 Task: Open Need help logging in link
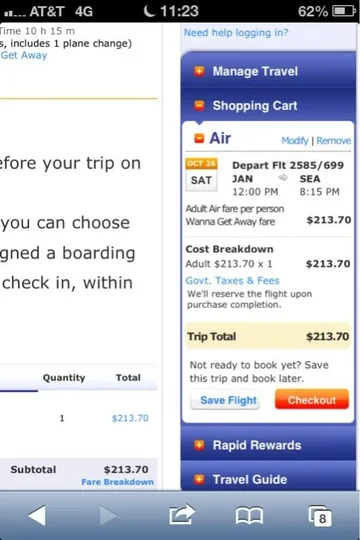pyautogui.click(x=236, y=33)
